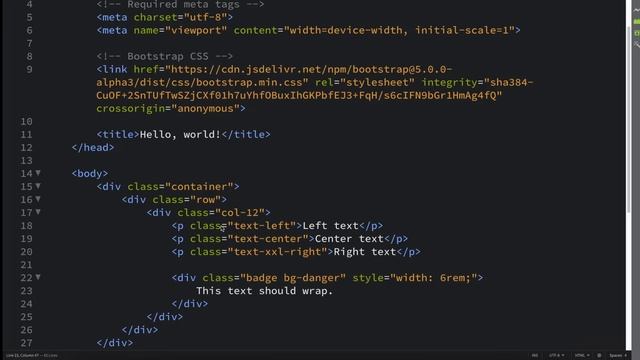Click the "container" class value on line 15

(199, 187)
